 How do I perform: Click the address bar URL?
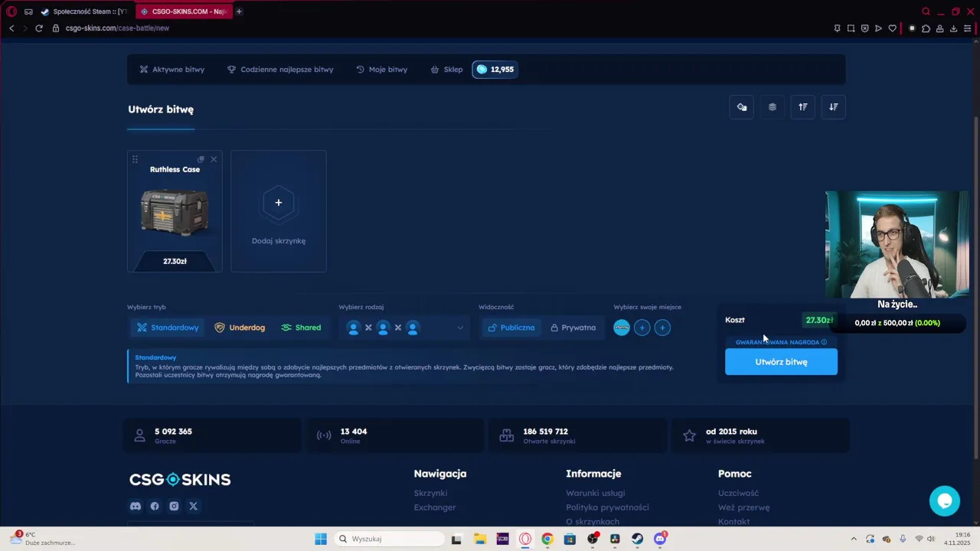[x=117, y=28]
